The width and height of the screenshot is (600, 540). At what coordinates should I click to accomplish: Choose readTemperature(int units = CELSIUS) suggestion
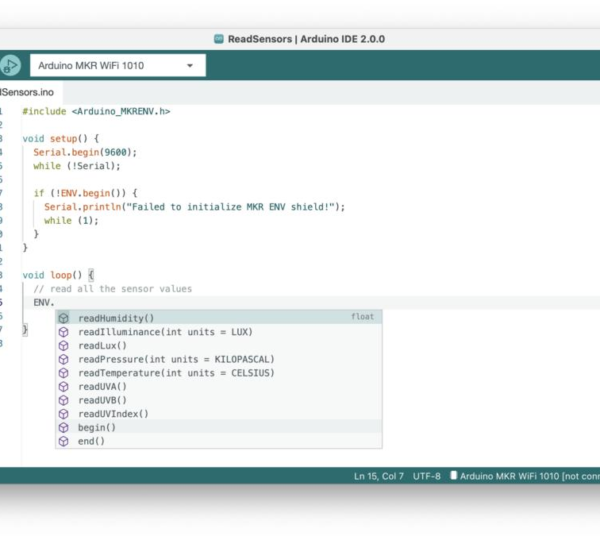click(219, 373)
